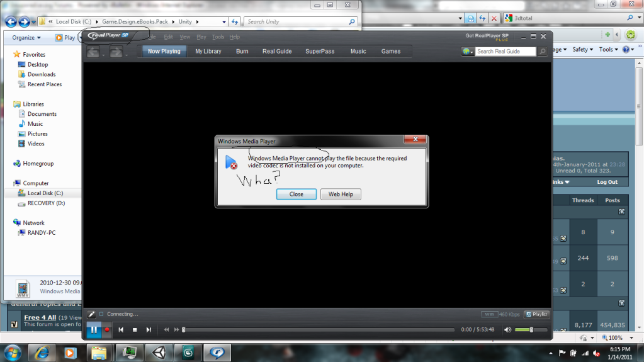Open the Safety menu in Internet Explorer
Viewport: 644px width, 362px height.
click(x=582, y=49)
